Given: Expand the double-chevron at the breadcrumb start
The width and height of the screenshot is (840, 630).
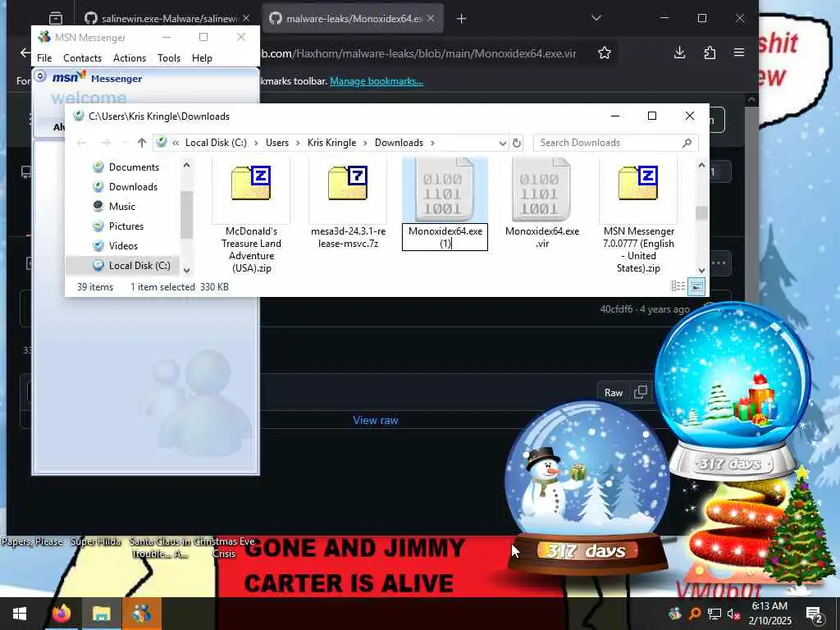Looking at the screenshot, I should (176, 143).
